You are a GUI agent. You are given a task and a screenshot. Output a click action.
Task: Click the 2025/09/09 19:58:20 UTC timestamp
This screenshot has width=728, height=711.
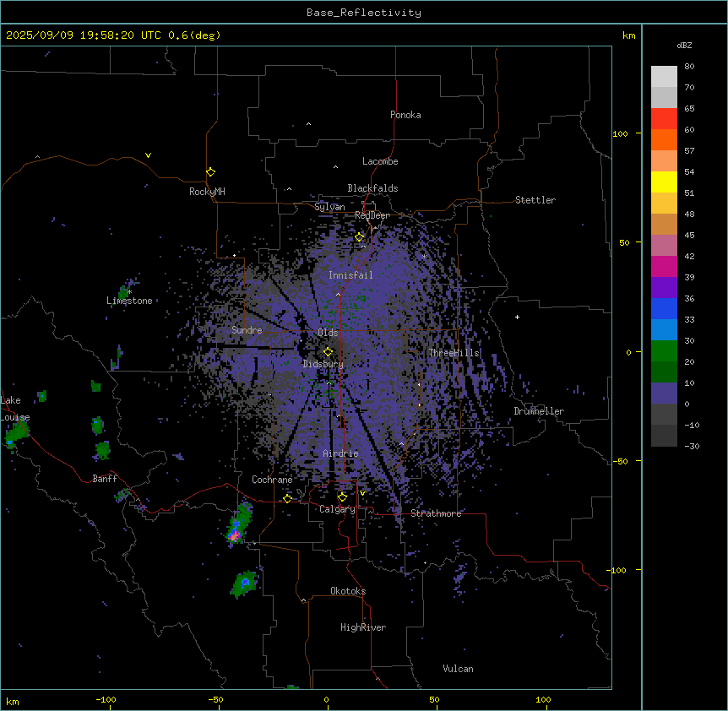click(84, 35)
